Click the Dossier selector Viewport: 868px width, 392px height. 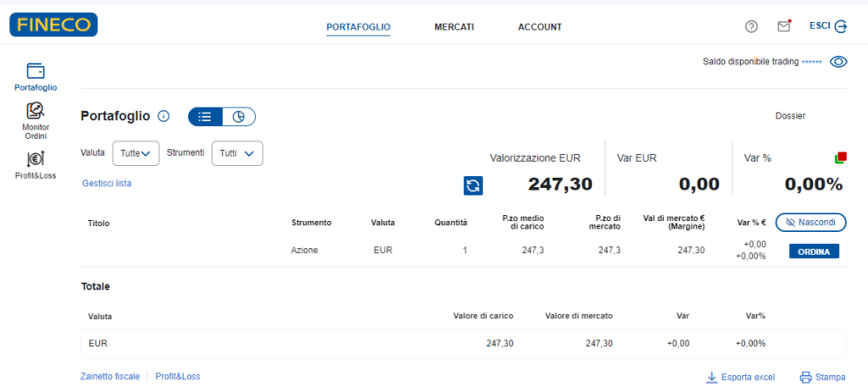(x=789, y=116)
